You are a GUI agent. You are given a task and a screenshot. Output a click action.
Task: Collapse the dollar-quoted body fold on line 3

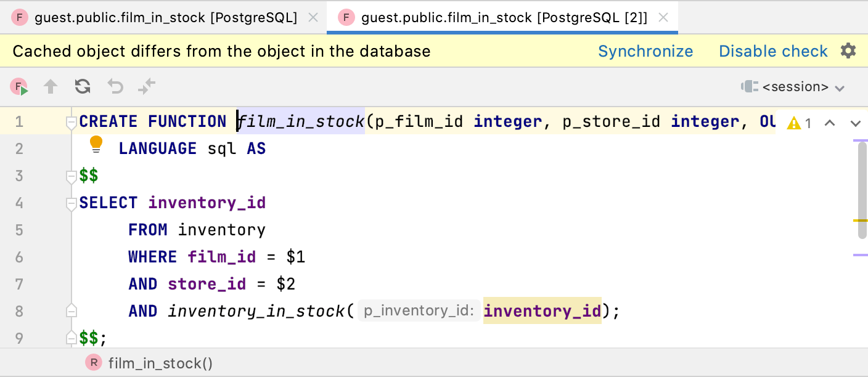[71, 176]
